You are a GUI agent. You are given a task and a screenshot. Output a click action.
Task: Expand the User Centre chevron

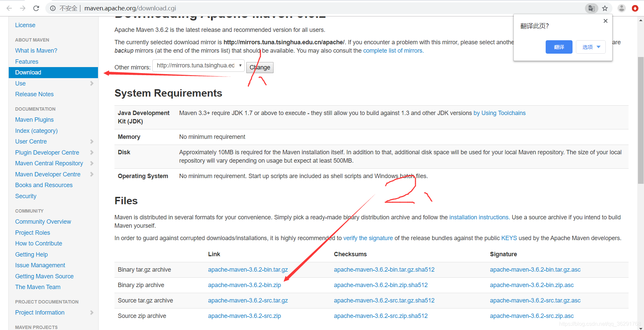[92, 142]
